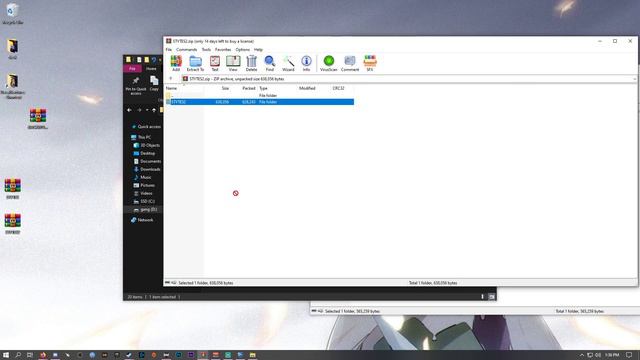
Task: Open Desktop in Explorer sidebar
Action: pos(144,153)
